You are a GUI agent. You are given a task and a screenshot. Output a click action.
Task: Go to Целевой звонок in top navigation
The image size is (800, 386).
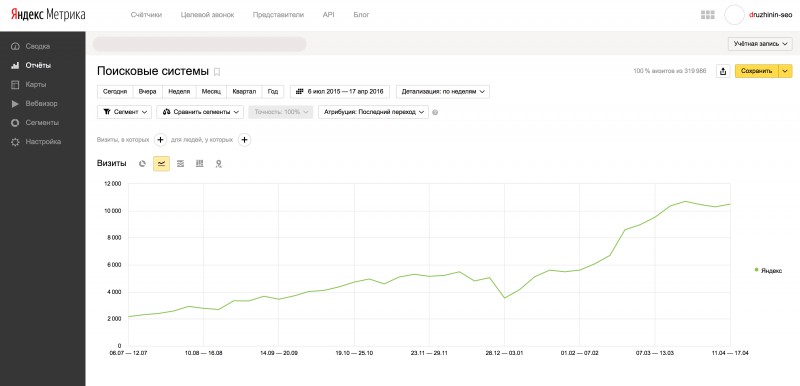[207, 15]
